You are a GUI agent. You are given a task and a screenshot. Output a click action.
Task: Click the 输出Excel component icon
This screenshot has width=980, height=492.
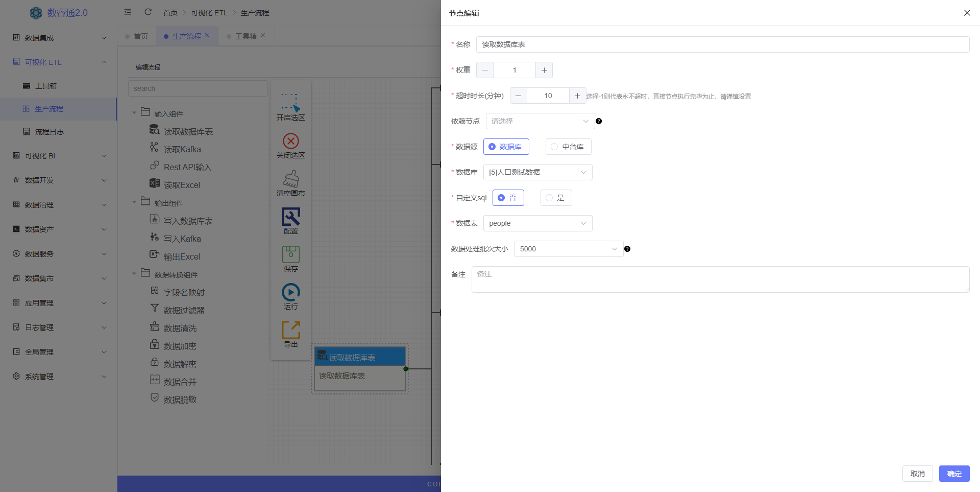click(x=154, y=254)
